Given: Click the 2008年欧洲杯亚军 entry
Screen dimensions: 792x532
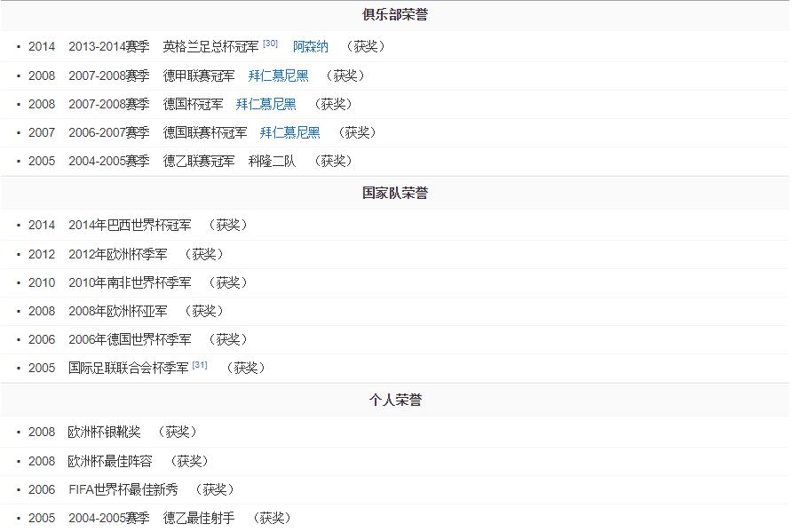Looking at the screenshot, I should [119, 310].
